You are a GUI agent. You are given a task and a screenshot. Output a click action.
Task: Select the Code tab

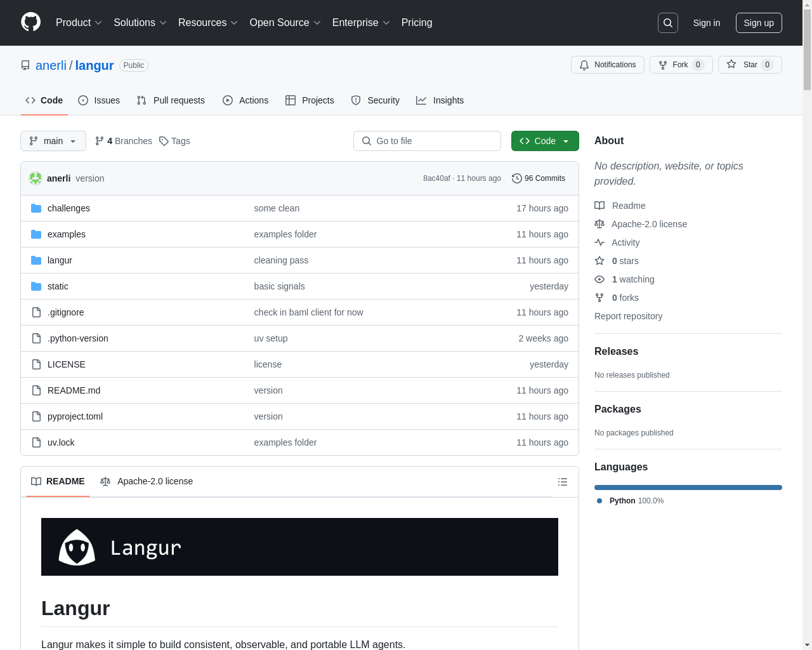[44, 100]
